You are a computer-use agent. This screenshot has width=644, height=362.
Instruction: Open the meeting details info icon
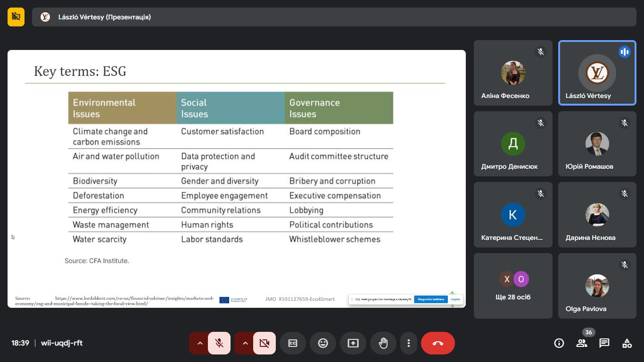(559, 343)
